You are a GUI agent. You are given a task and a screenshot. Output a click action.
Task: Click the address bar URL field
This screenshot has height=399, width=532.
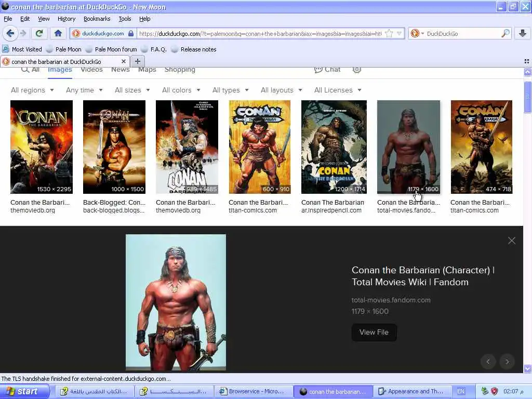261,33
